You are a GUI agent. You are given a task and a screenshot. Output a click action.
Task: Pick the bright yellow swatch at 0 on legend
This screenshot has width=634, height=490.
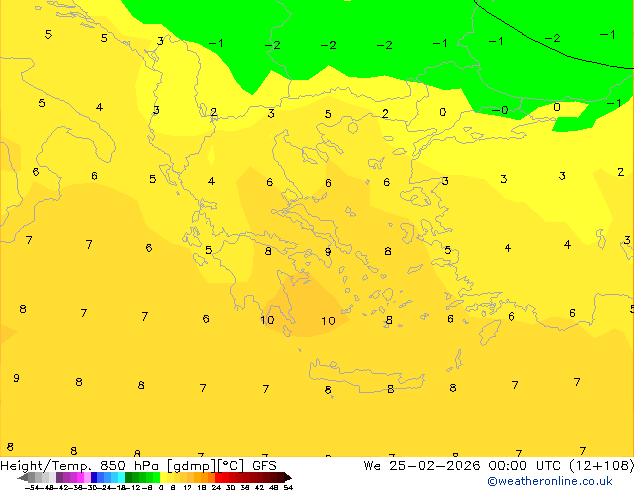coord(163,477)
